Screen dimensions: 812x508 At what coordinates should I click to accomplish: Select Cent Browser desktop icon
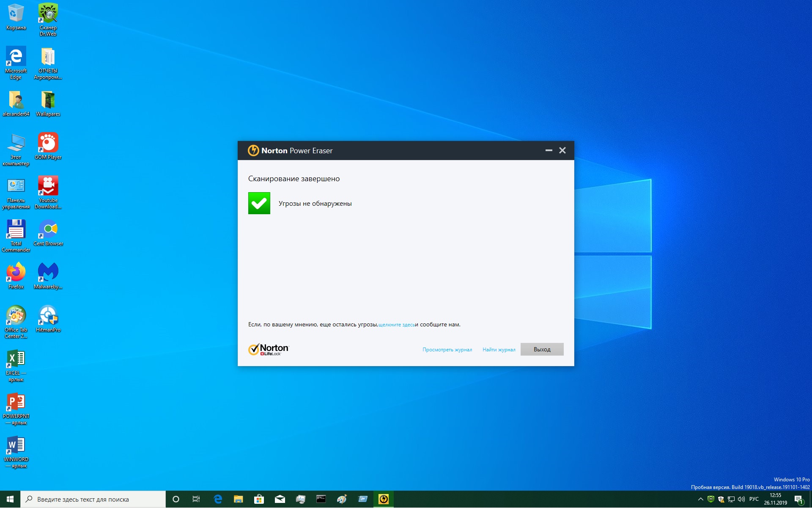48,232
